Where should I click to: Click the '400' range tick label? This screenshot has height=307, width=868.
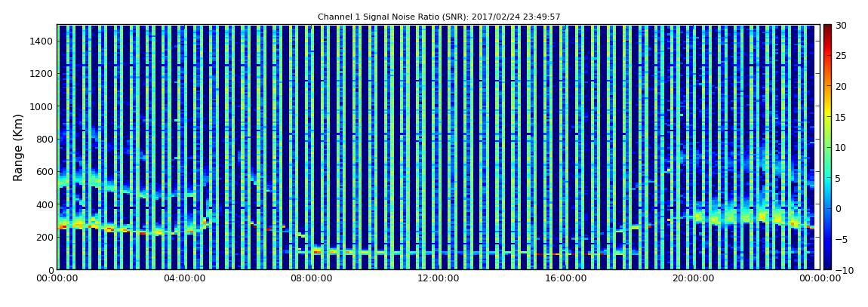tap(45, 204)
